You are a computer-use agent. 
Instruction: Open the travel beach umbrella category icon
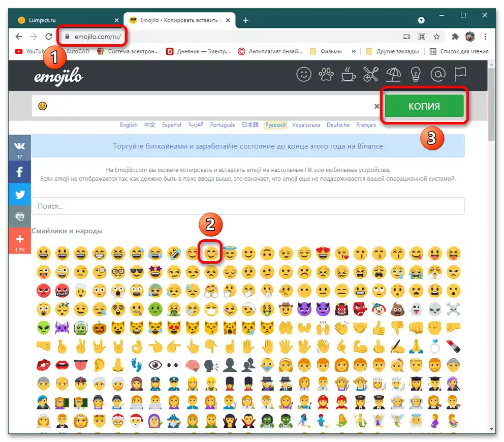pos(393,75)
